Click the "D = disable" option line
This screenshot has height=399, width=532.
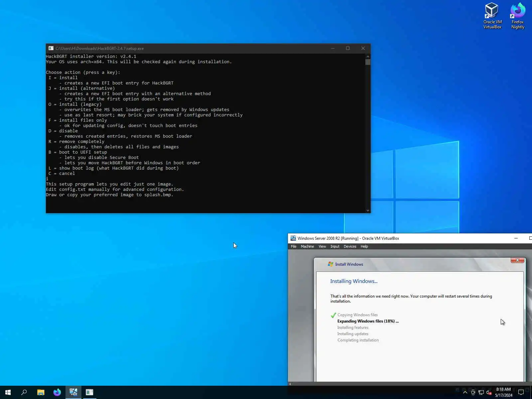[63, 131]
